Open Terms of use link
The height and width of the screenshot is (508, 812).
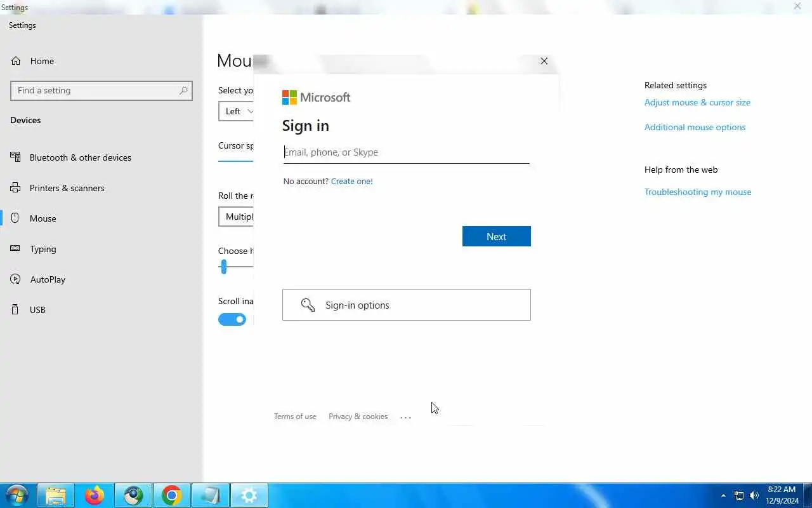(x=295, y=417)
